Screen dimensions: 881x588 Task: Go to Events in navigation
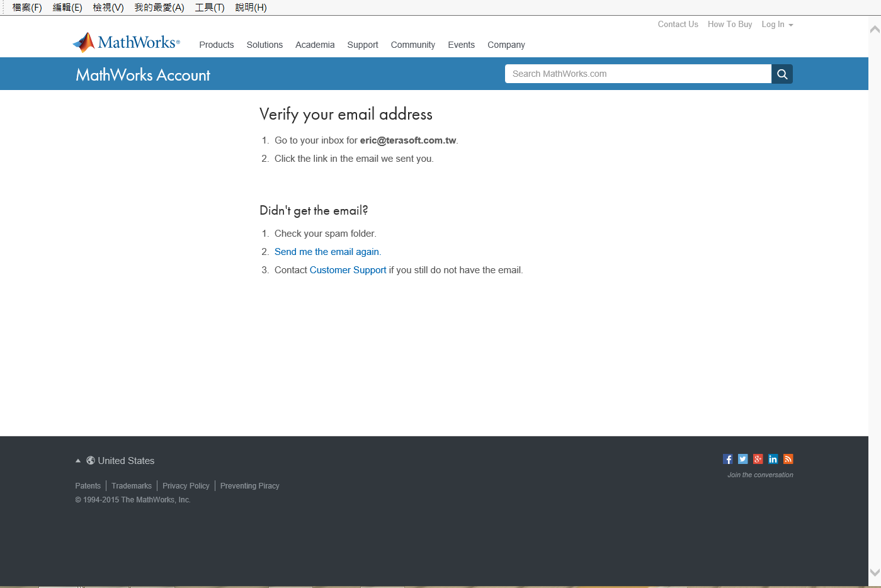coord(462,45)
